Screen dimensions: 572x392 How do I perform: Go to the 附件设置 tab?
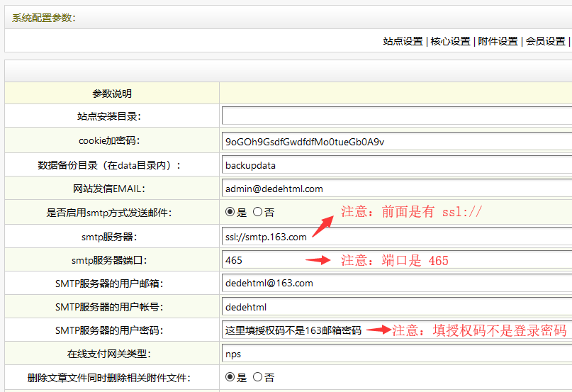click(x=498, y=41)
